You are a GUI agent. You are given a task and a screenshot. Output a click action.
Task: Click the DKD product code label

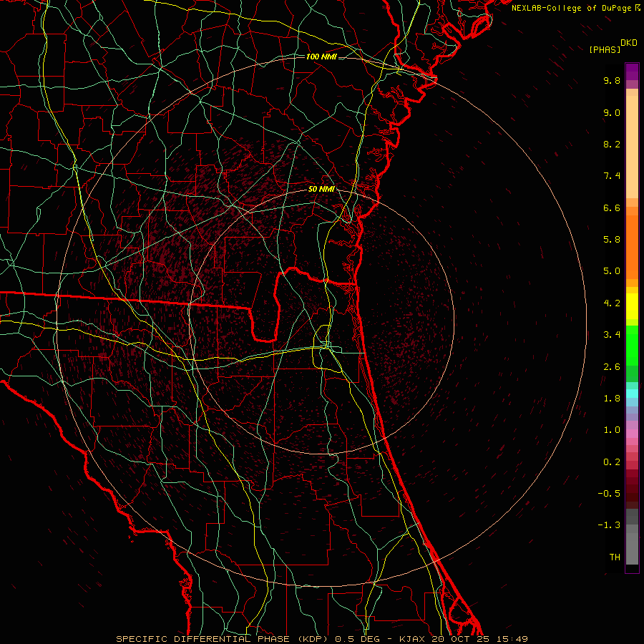(x=629, y=43)
